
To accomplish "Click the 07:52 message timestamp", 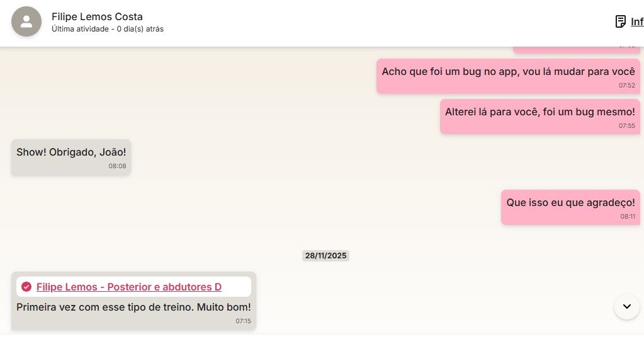I will (627, 86).
